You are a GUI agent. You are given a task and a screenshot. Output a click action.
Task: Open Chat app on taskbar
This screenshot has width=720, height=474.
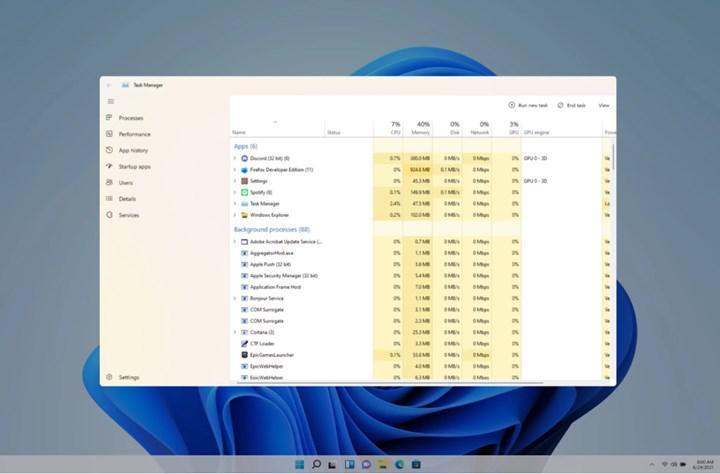pos(366,464)
